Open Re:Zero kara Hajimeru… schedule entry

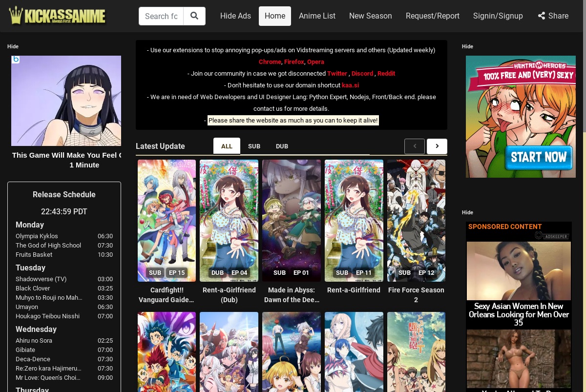[x=48, y=369]
